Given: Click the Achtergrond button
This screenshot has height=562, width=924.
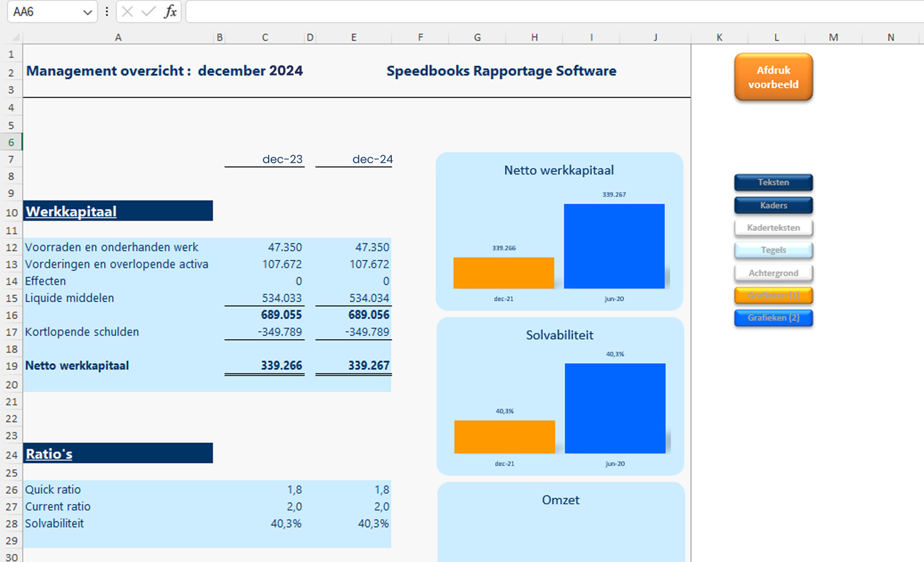Looking at the screenshot, I should tap(773, 273).
